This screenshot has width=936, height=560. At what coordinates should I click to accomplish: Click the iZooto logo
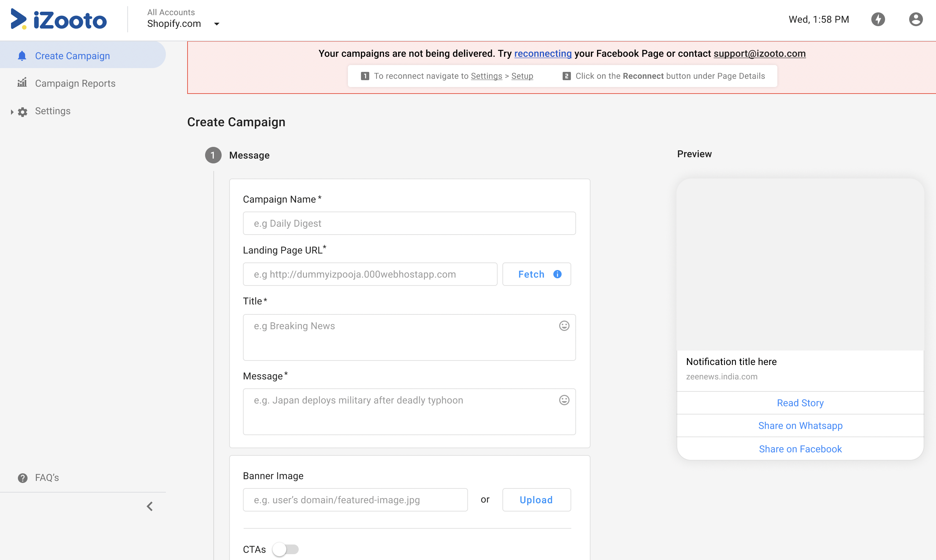(59, 20)
